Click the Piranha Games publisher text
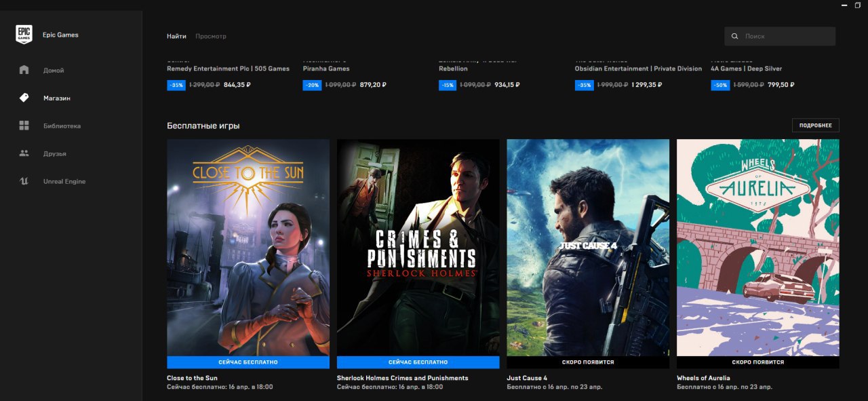 coord(326,69)
